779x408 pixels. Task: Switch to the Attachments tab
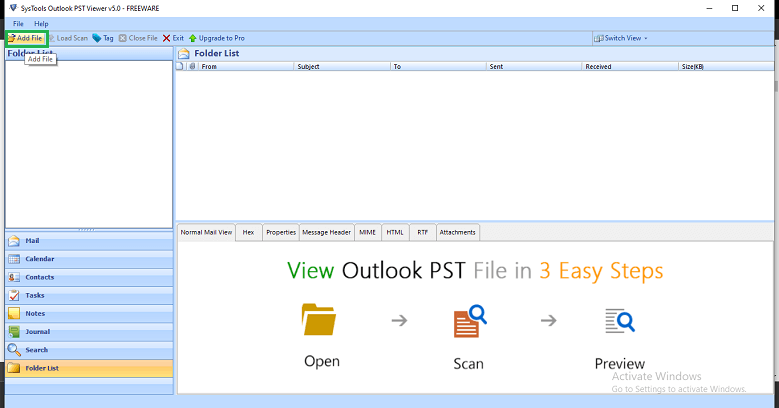[x=458, y=233]
